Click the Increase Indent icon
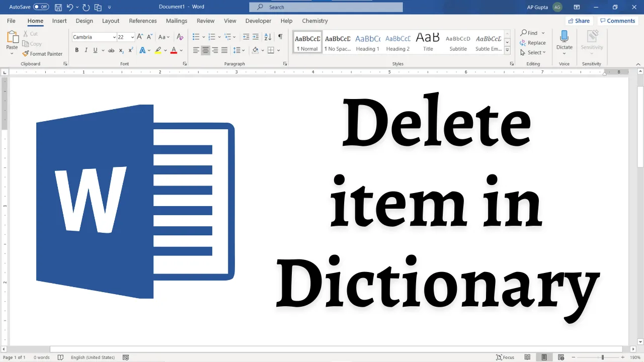 [x=256, y=37]
